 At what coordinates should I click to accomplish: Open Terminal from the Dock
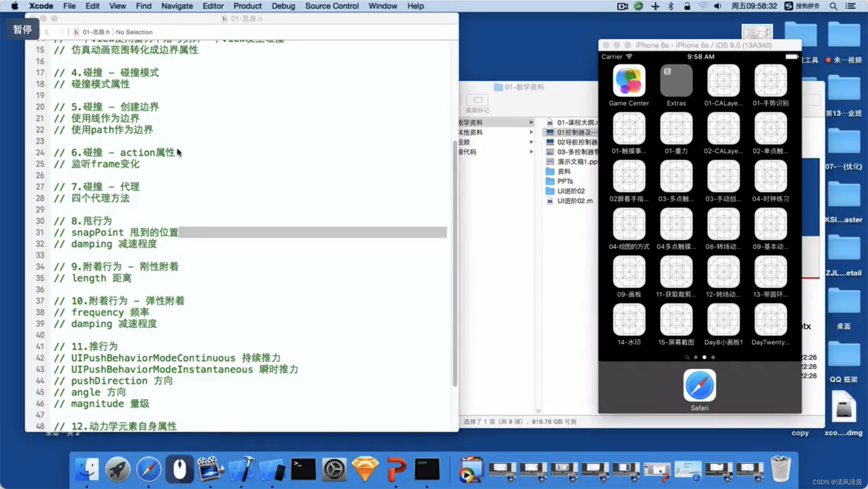coord(303,469)
